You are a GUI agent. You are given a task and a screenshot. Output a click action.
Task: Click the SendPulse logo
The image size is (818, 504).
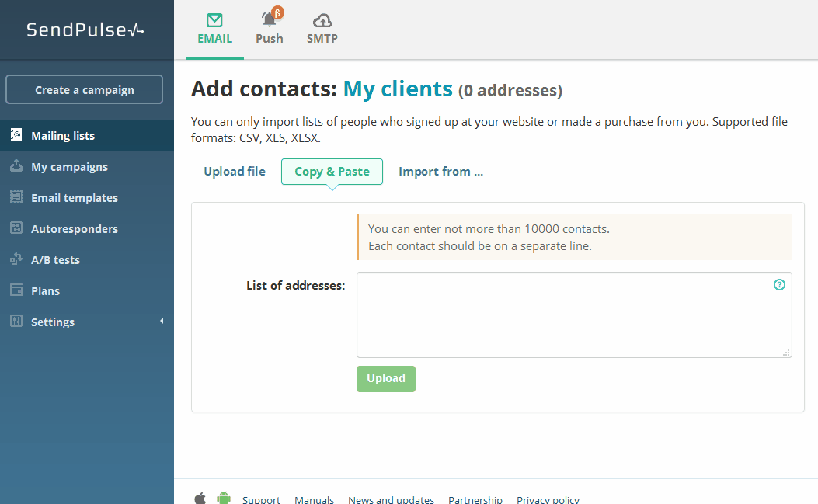click(85, 30)
